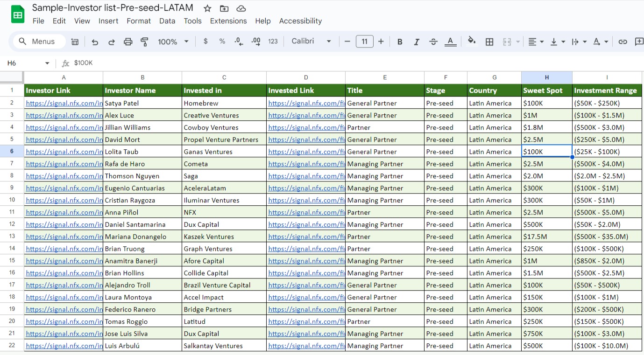Open the Cowboy Ventures invested link
Screen dimensions: 644x355
coord(306,127)
